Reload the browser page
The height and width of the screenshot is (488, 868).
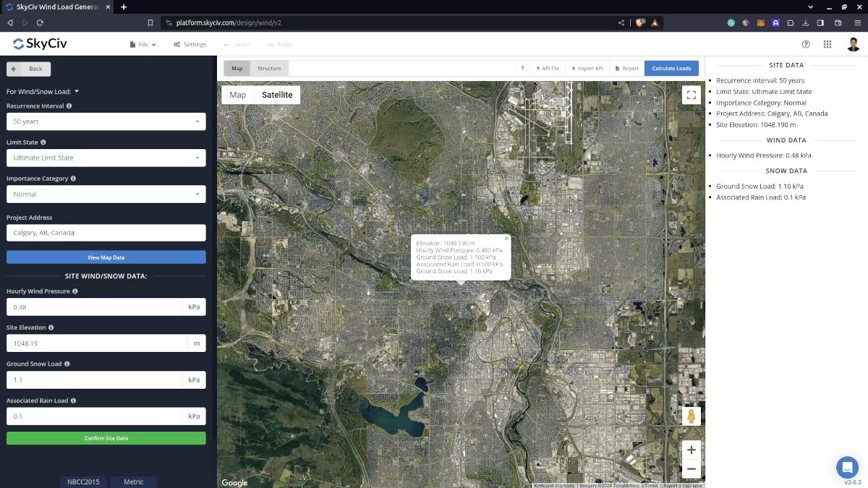(x=40, y=22)
